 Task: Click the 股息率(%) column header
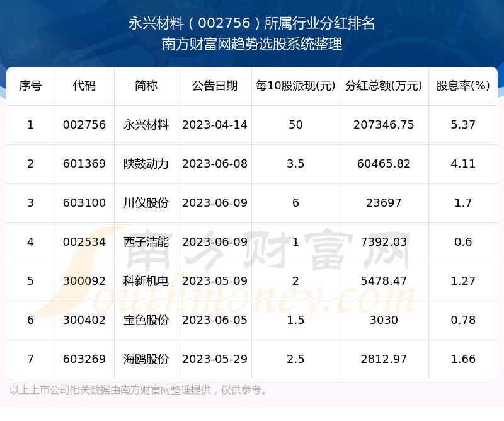463,86
